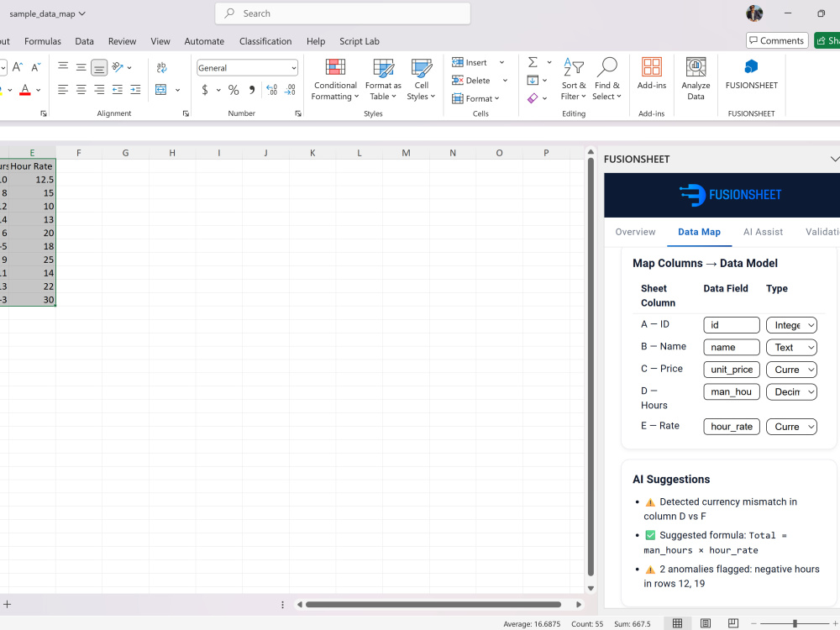Image resolution: width=840 pixels, height=630 pixels.
Task: Decrease decimal places
Action: click(290, 90)
